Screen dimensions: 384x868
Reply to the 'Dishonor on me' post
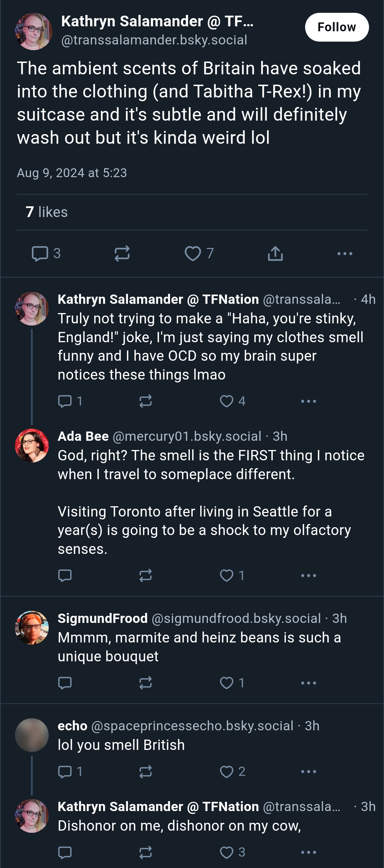point(65,852)
